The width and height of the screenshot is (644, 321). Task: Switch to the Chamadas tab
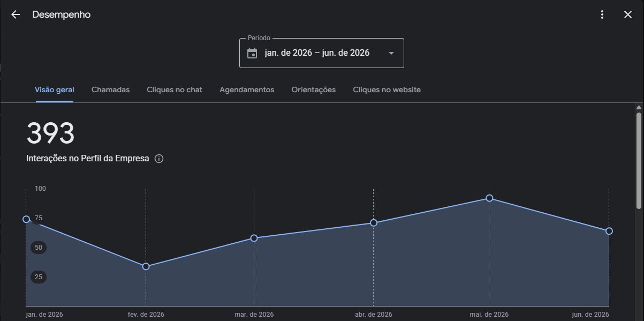pos(110,89)
